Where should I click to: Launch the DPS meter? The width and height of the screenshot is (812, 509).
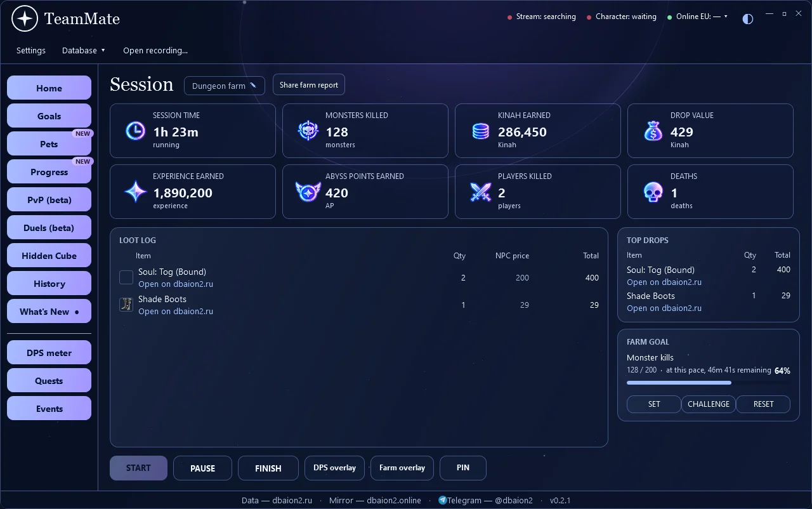coord(49,353)
